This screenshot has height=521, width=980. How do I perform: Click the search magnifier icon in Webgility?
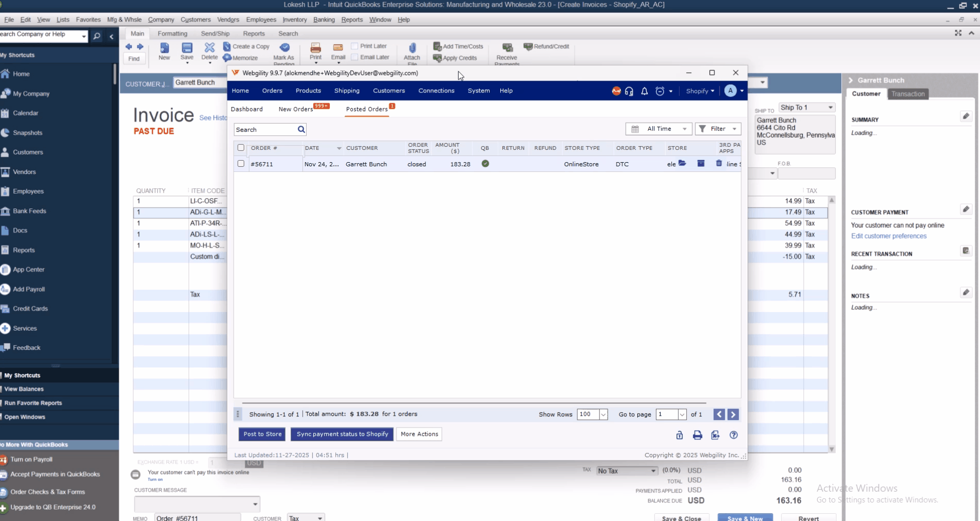coord(301,130)
